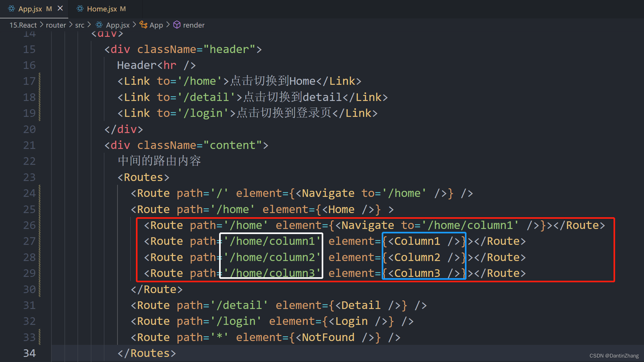Click the Link to='/login' line text

tap(247, 113)
